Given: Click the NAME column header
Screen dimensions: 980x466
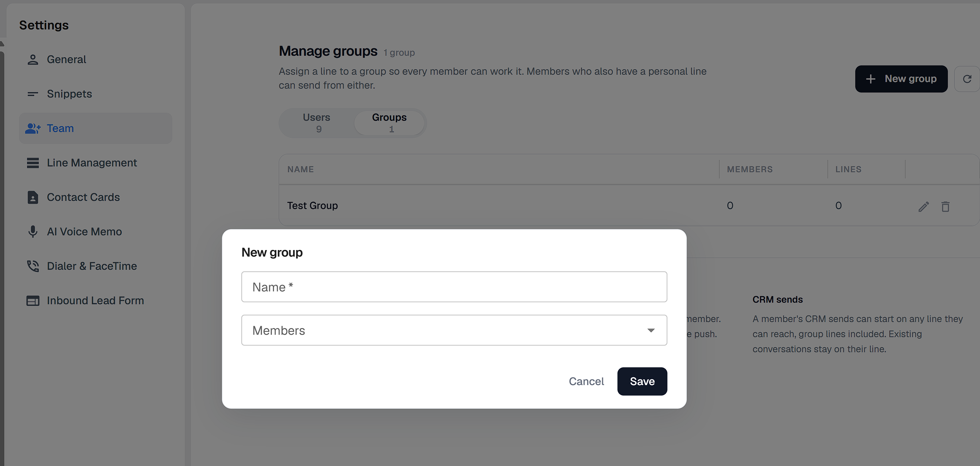Looking at the screenshot, I should coord(301,169).
